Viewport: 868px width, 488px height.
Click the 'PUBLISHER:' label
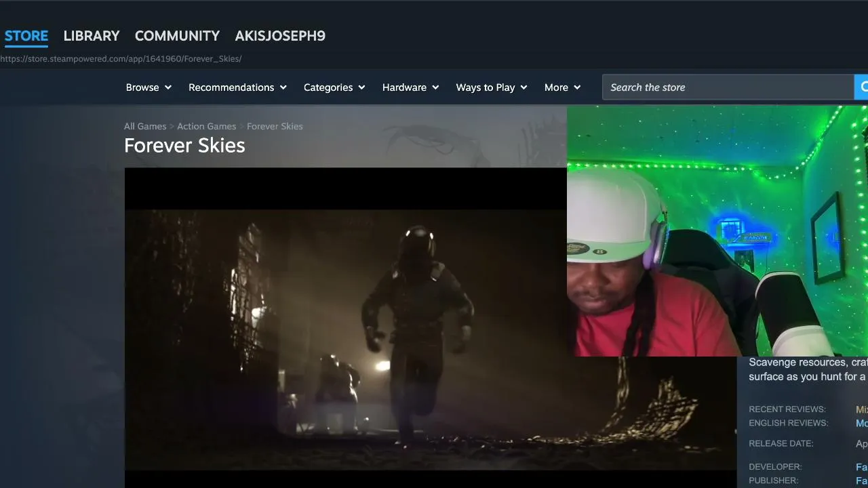tap(774, 481)
